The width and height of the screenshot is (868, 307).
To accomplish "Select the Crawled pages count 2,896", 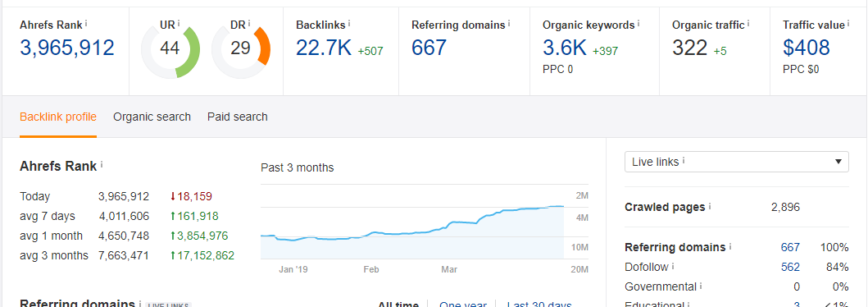I will (x=785, y=207).
